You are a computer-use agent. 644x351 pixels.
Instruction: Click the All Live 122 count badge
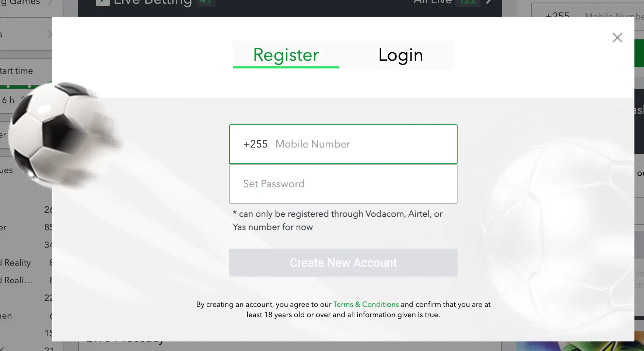pyautogui.click(x=468, y=2)
